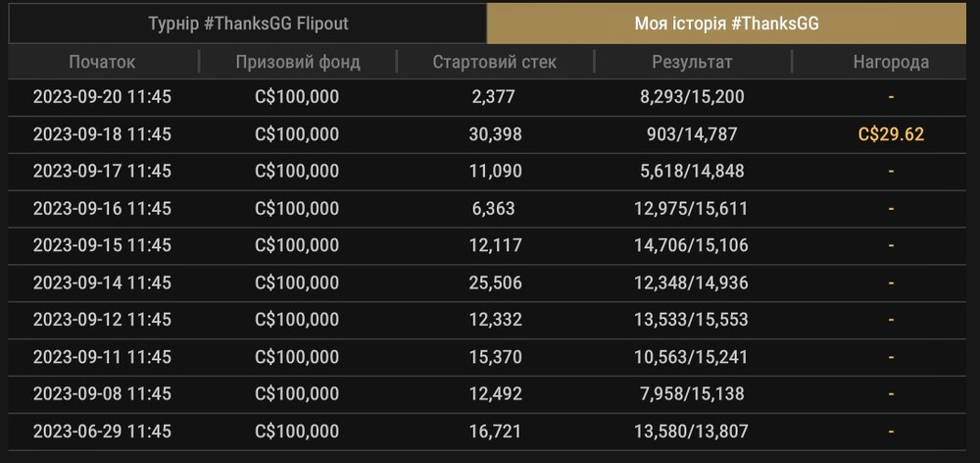Viewport: 980px width, 463px height.
Task: Sort by Нагорода column header
Action: click(x=891, y=62)
